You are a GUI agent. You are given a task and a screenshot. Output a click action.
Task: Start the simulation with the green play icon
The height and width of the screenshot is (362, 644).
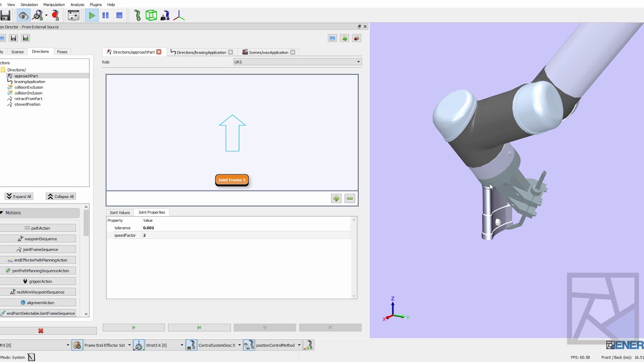(92, 16)
